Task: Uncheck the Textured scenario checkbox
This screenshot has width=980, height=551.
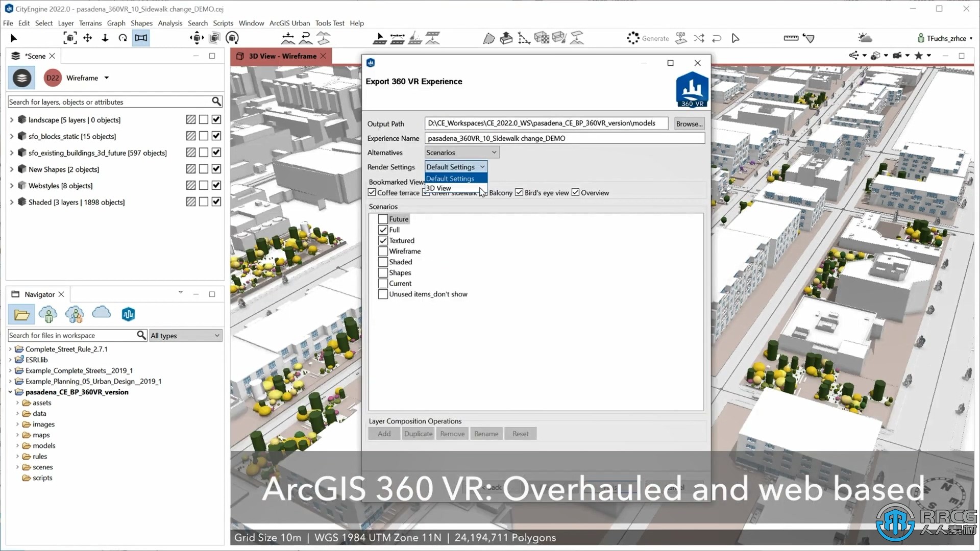Action: 383,241
